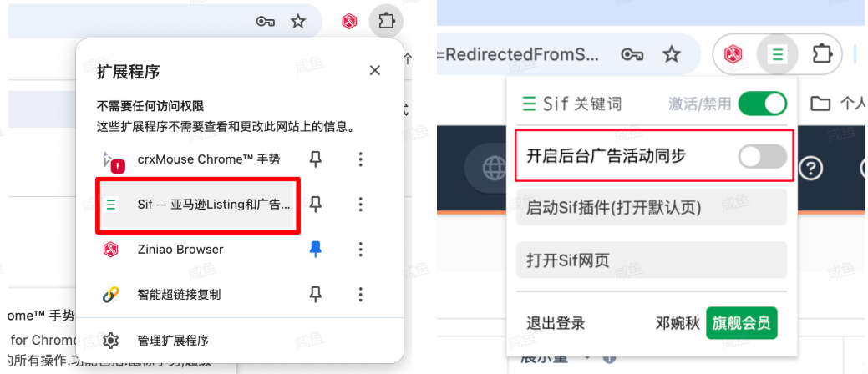Click 退出登录 to sign out
Image resolution: width=868 pixels, height=374 pixels.
tap(556, 323)
